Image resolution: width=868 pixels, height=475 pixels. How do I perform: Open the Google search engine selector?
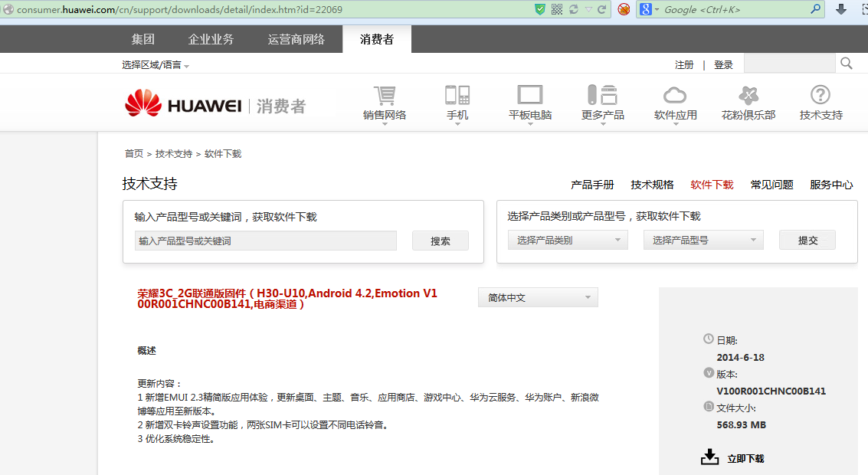649,9
